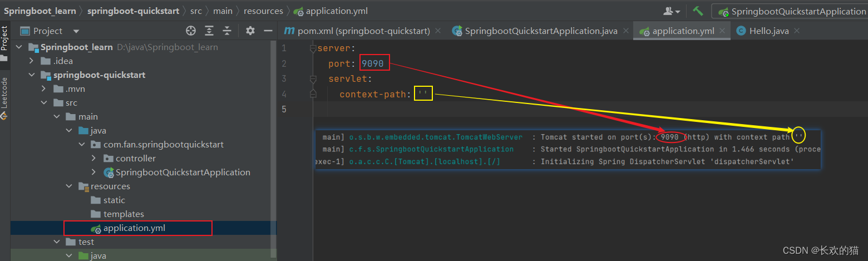Screen dimensions: 868x261
Task: Collapse the main folder arrow
Action: 57,117
